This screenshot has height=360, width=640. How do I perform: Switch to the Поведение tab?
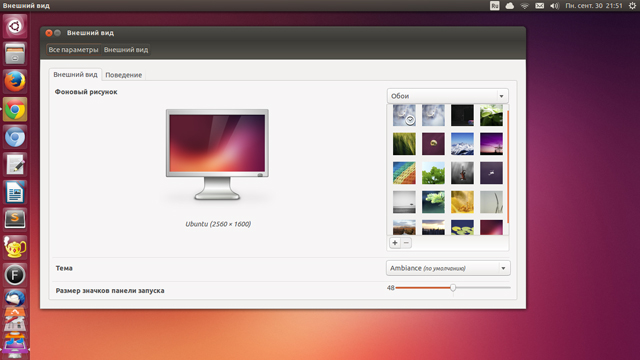(124, 75)
